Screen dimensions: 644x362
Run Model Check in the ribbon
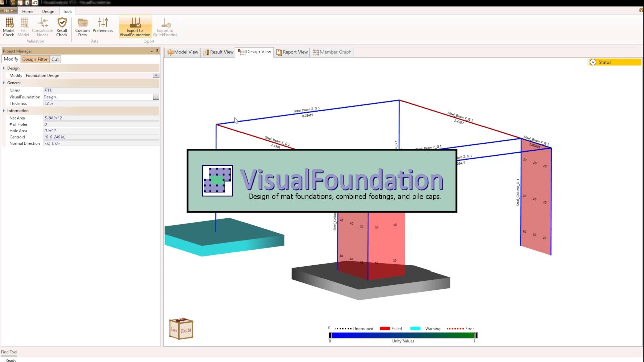tap(8, 27)
